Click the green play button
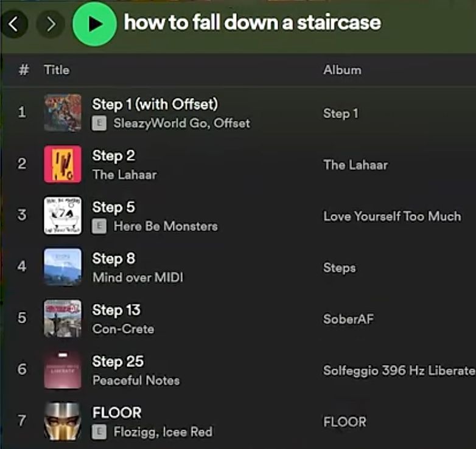This screenshot has width=476, height=449. 94,24
